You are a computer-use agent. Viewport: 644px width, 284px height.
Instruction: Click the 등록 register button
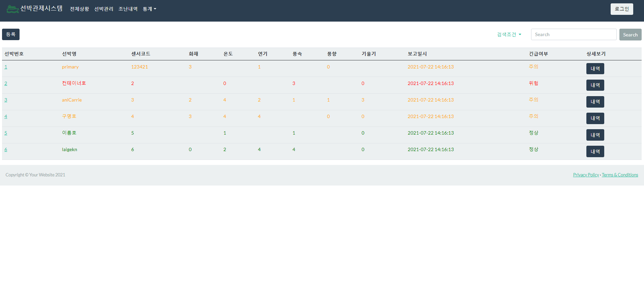pos(11,34)
